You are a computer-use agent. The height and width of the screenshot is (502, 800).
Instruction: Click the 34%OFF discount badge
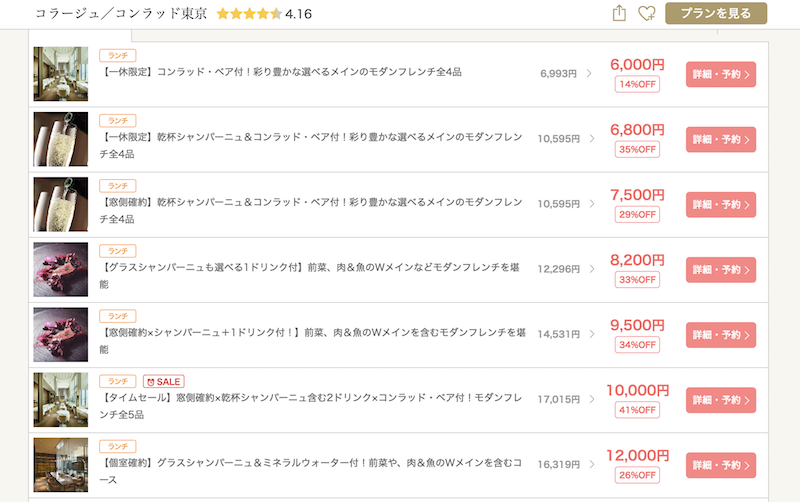[x=637, y=345]
